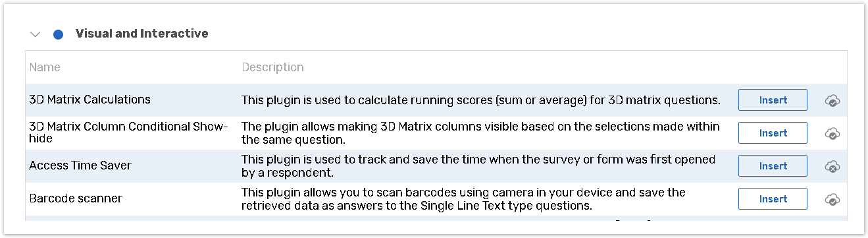Select the Barcode scanner plugin name
This screenshot has width=868, height=238.
pos(76,198)
